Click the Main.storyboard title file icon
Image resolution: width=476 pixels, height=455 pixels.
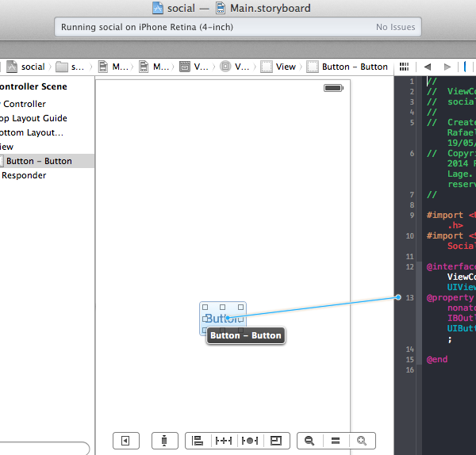coord(221,8)
